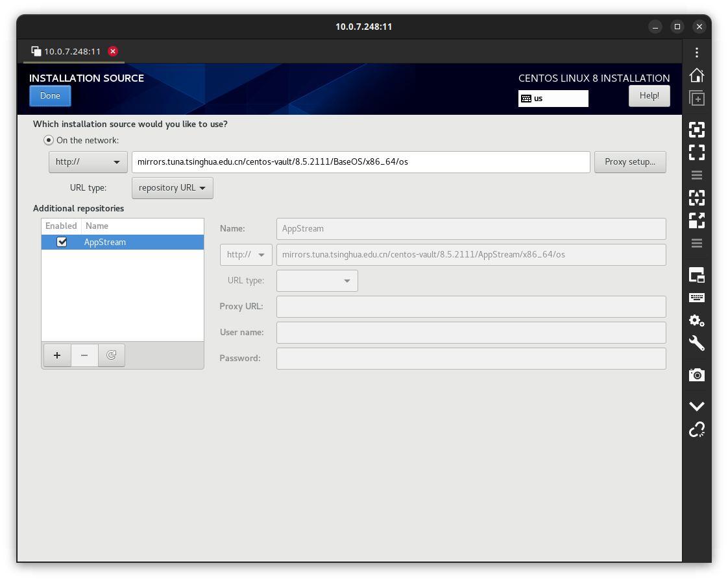Click the keyboard icon in the sidebar

click(x=696, y=298)
